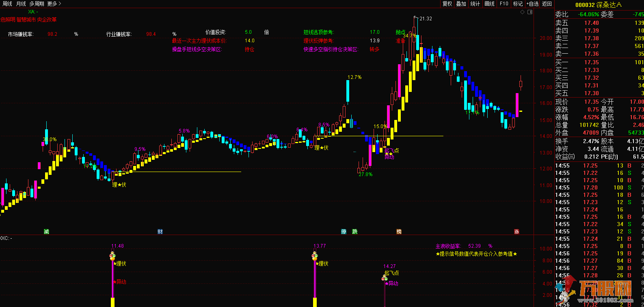Click the green 减 event marker

(x=47, y=232)
